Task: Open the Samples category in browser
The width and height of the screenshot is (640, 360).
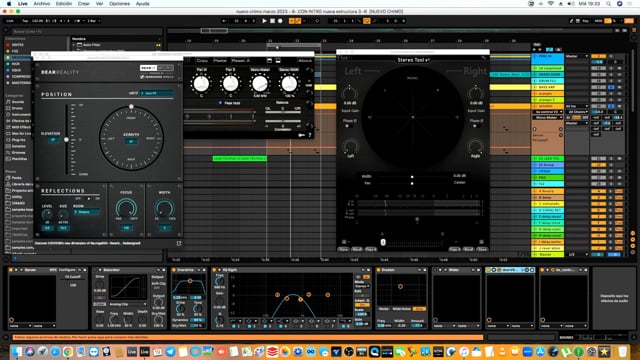Action: [x=19, y=146]
